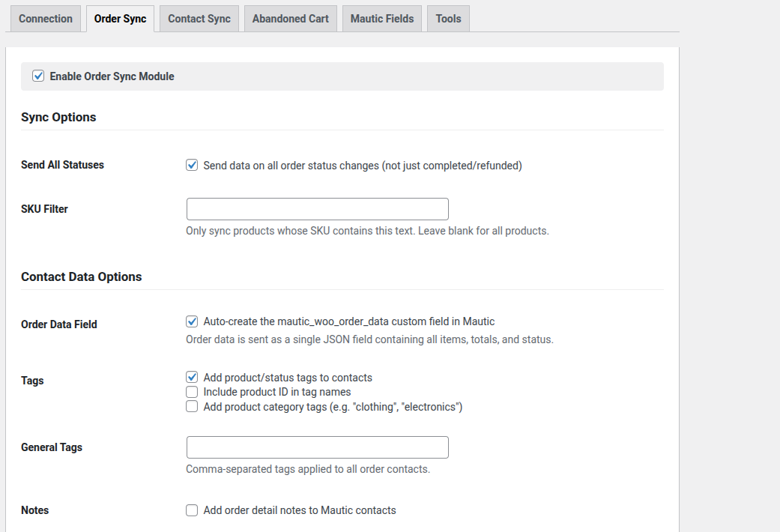Select the Mautic Fields tab
Viewport: 780px width, 532px height.
point(382,19)
